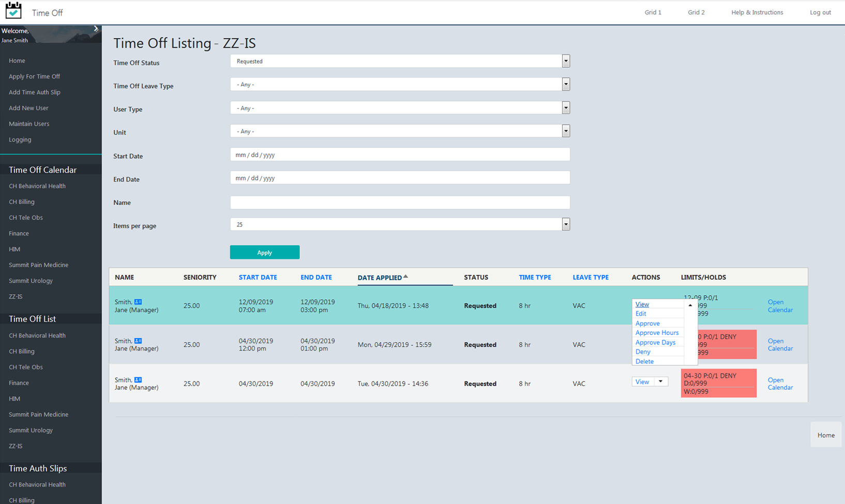Click the contact card icon in second row
845x504 pixels.
pos(138,341)
